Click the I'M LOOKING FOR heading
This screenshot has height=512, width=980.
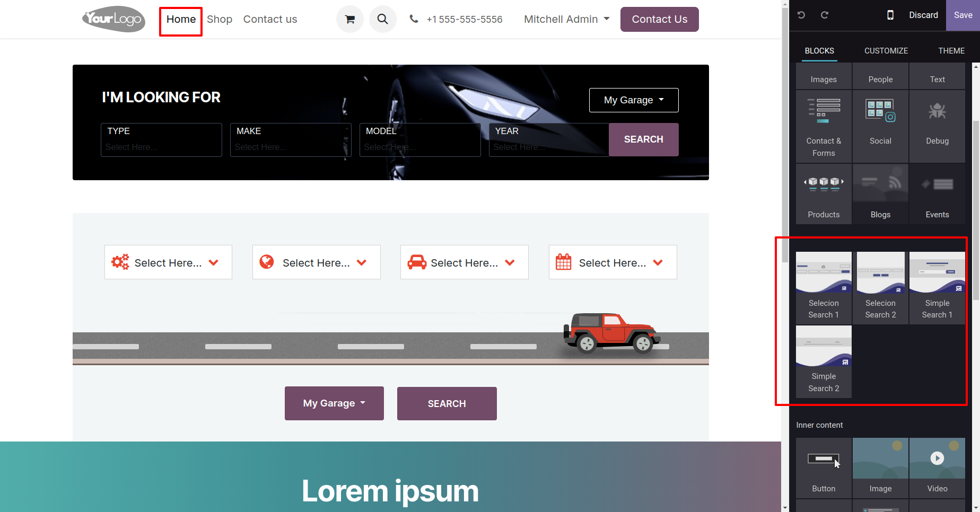pos(161,97)
